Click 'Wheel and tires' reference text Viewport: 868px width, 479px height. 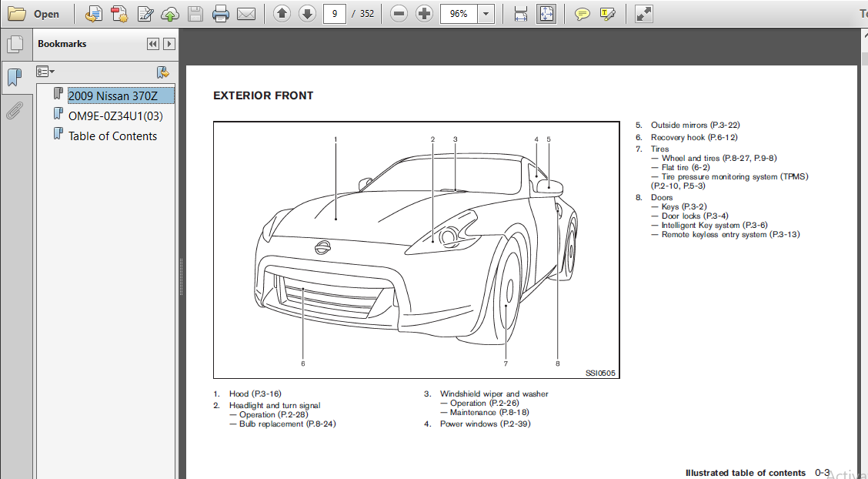click(x=691, y=158)
